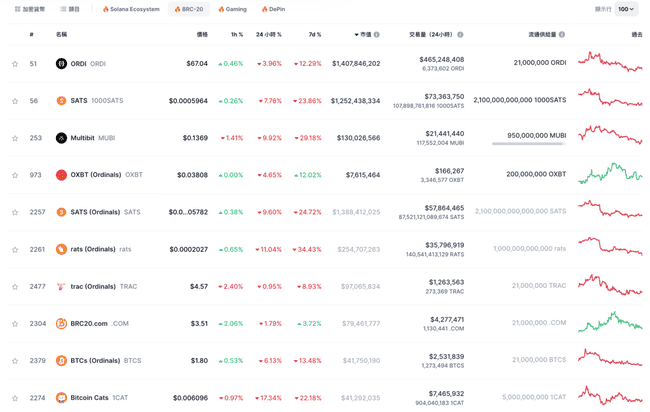Click the OXBT red coin logo
The image size is (650, 412).
point(61,175)
